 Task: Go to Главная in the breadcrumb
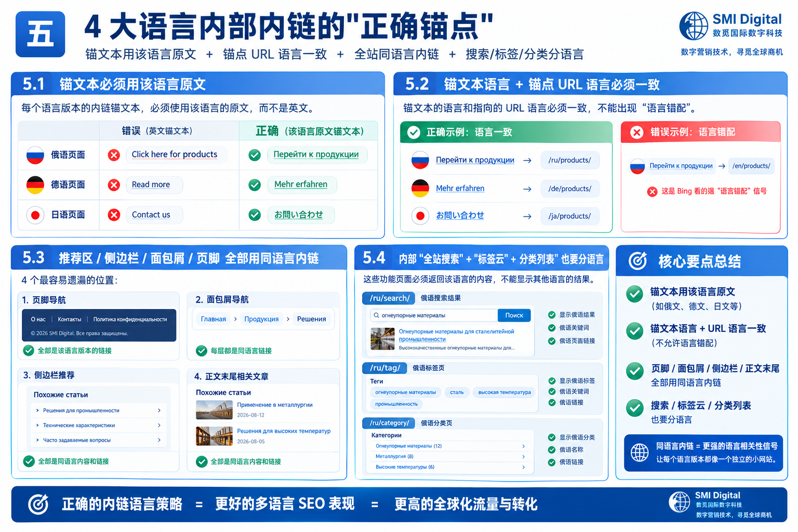214,319
